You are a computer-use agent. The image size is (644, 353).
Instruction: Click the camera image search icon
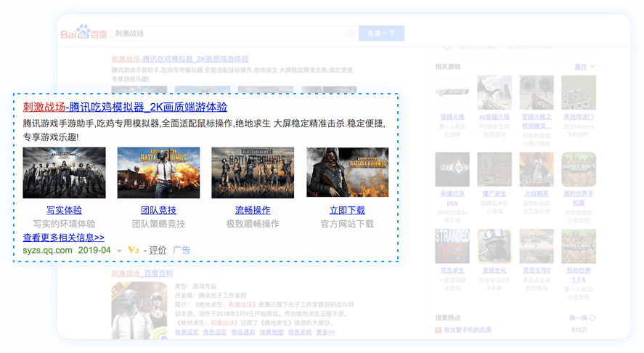click(349, 34)
